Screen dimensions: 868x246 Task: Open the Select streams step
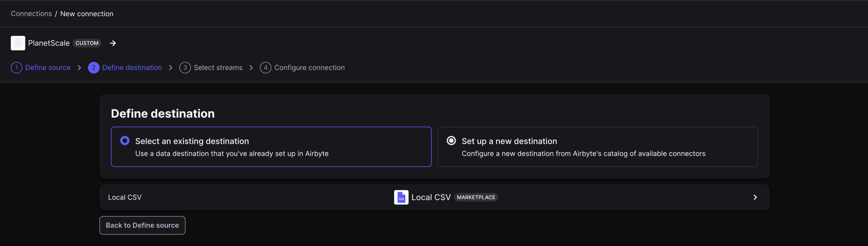pyautogui.click(x=218, y=67)
